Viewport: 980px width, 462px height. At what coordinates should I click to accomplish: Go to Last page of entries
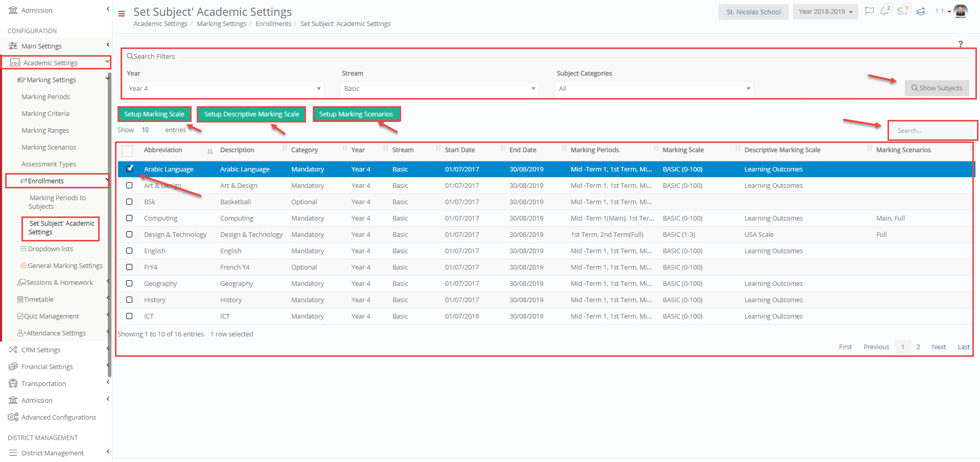pos(963,347)
